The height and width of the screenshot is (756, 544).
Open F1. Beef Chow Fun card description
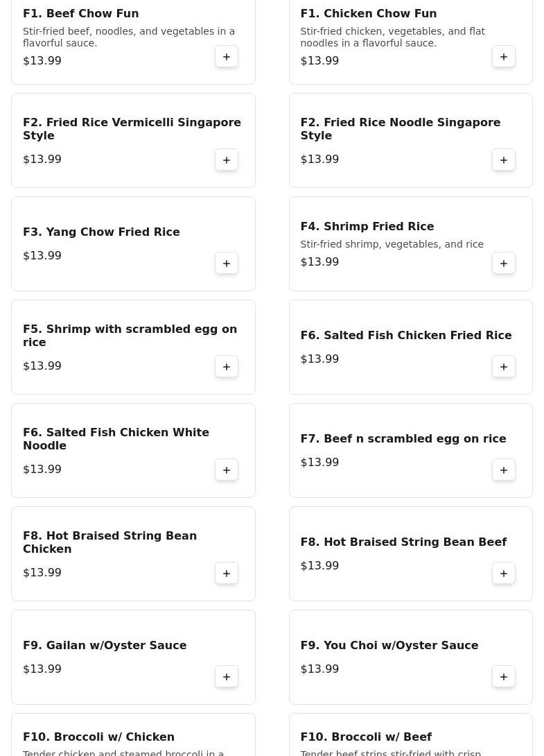(x=129, y=37)
